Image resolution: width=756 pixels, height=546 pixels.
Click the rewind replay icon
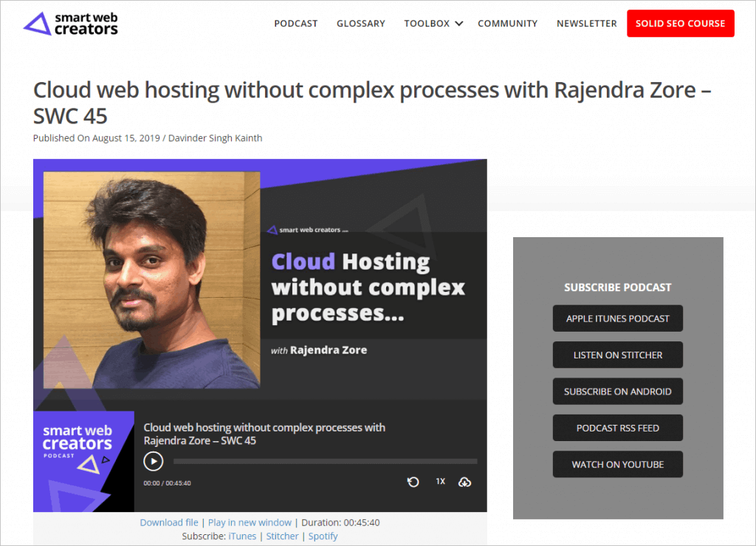[x=413, y=482]
